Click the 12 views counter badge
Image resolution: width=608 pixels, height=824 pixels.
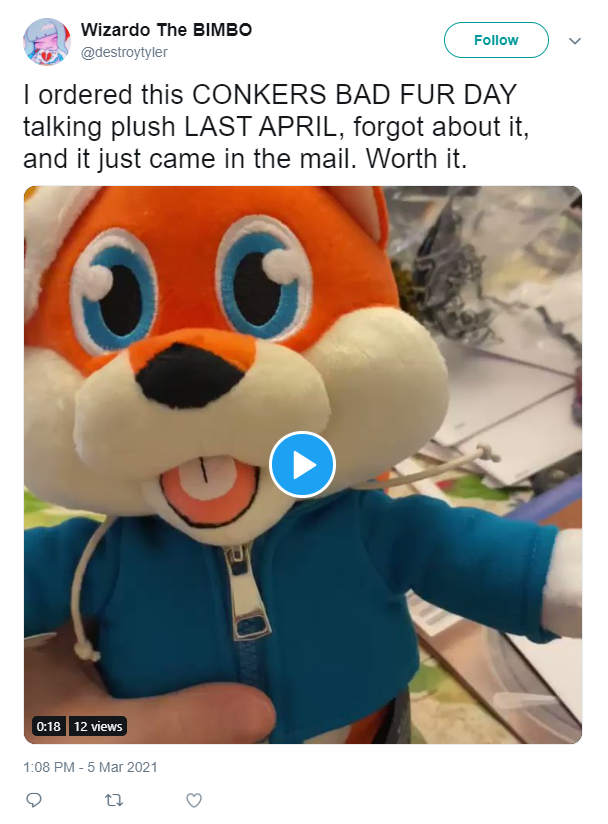click(x=98, y=726)
